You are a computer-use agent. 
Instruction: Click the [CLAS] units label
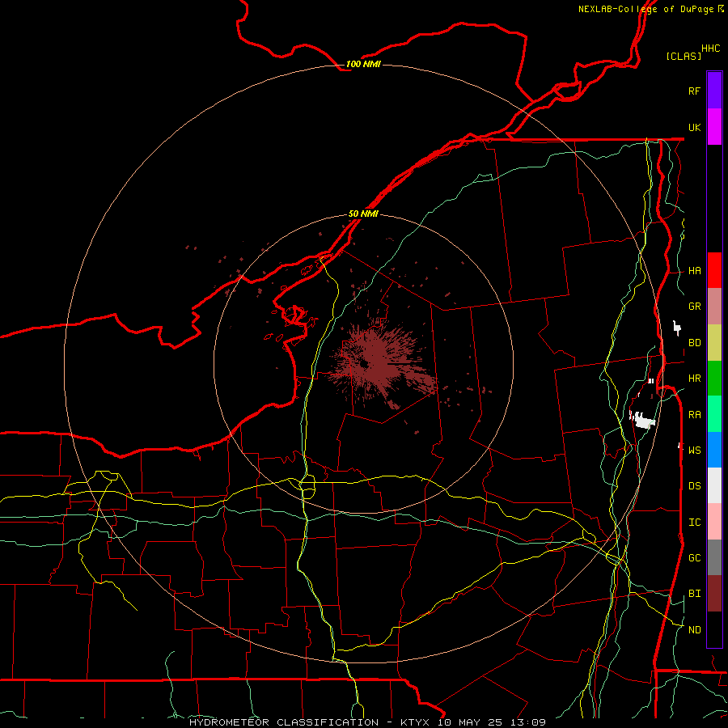(684, 57)
